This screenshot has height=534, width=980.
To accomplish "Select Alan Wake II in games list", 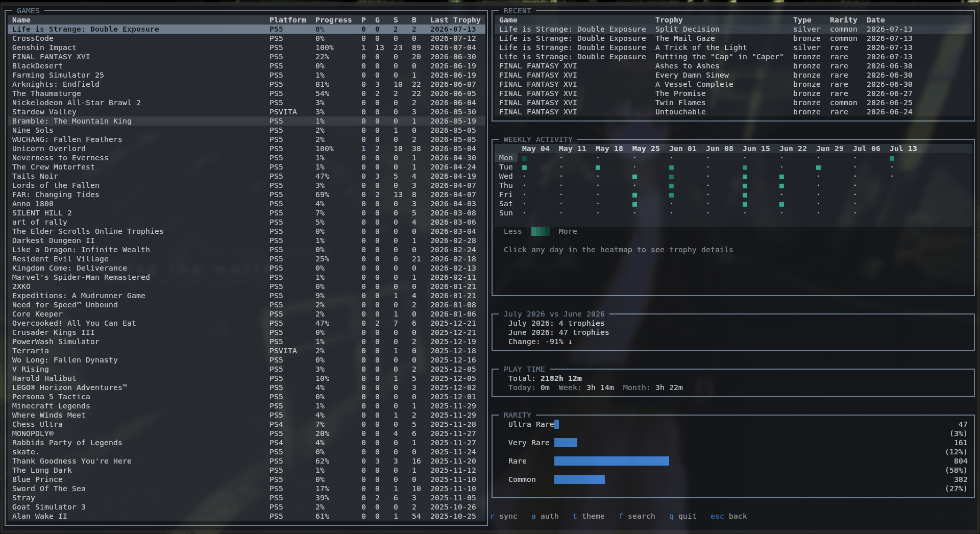I will click(x=247, y=516).
